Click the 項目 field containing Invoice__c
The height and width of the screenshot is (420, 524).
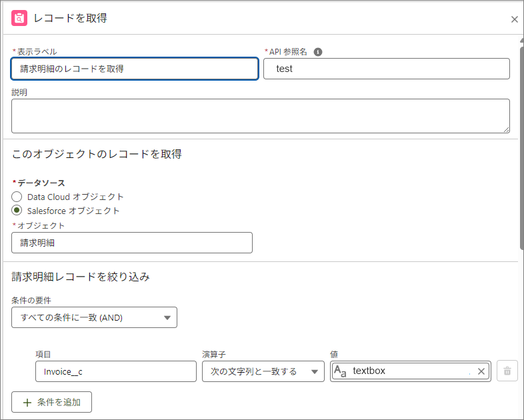pyautogui.click(x=115, y=371)
